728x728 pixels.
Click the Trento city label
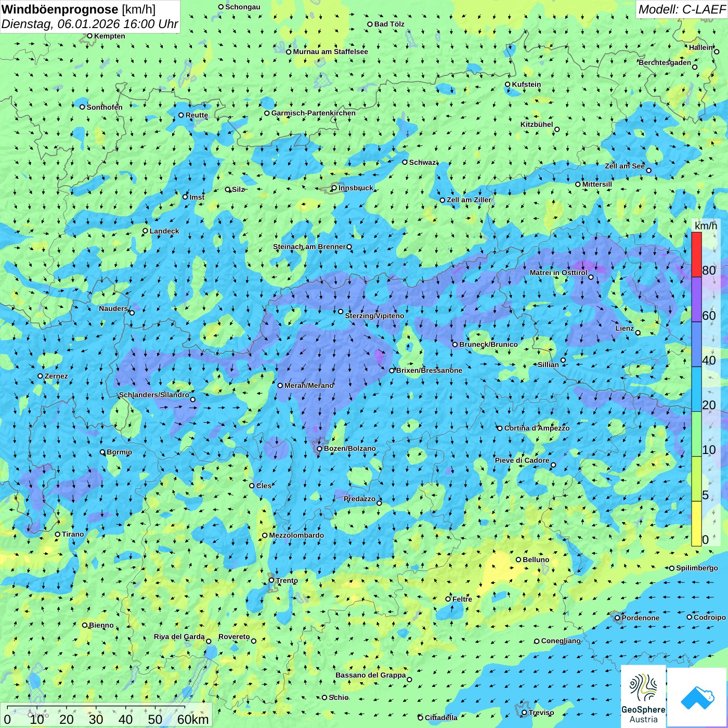point(287,580)
